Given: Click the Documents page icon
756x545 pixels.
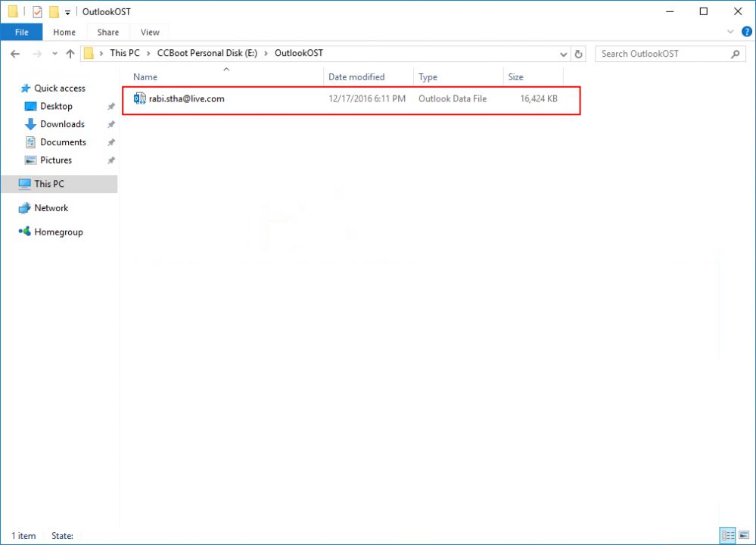Looking at the screenshot, I should click(x=30, y=142).
